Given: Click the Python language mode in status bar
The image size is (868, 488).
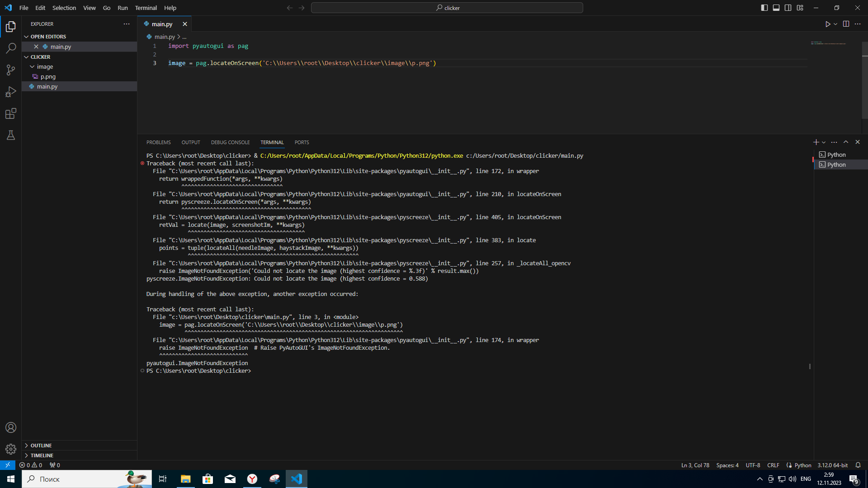Looking at the screenshot, I should pyautogui.click(x=802, y=465).
